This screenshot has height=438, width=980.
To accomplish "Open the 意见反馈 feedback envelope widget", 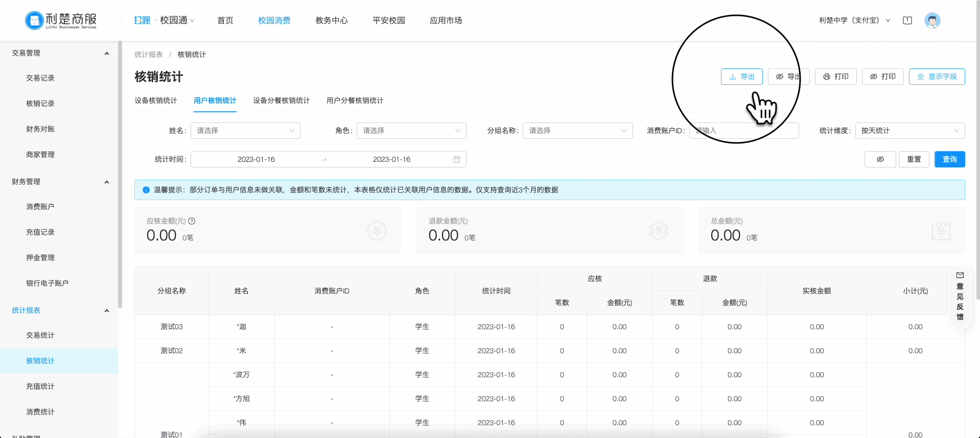I will point(960,297).
